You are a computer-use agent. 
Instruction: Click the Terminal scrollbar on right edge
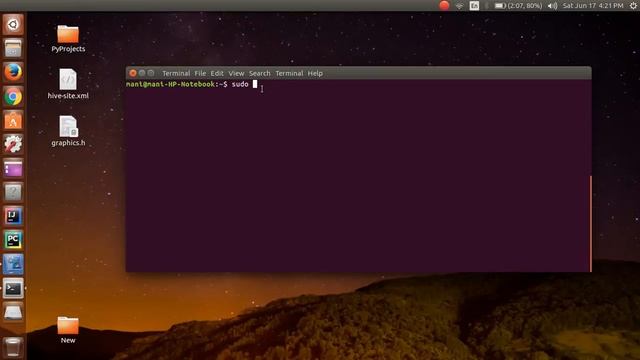point(590,223)
